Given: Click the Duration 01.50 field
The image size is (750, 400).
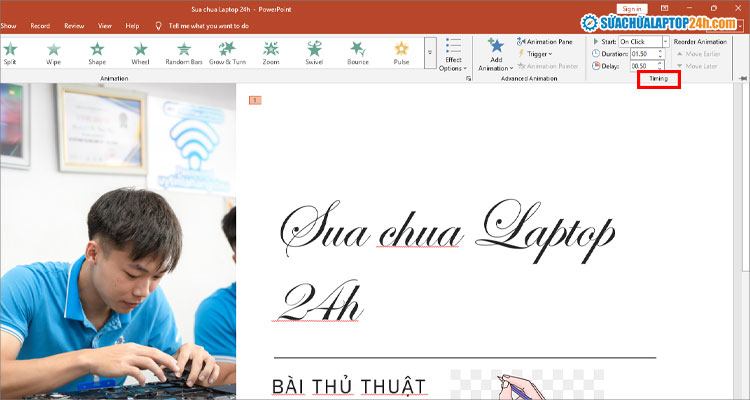Looking at the screenshot, I should [643, 54].
